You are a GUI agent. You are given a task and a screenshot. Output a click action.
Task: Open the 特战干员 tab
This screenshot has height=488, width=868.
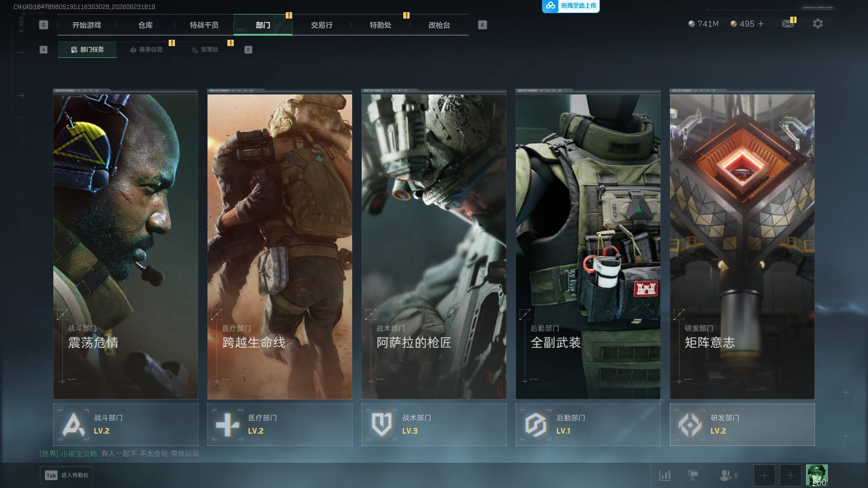(204, 25)
